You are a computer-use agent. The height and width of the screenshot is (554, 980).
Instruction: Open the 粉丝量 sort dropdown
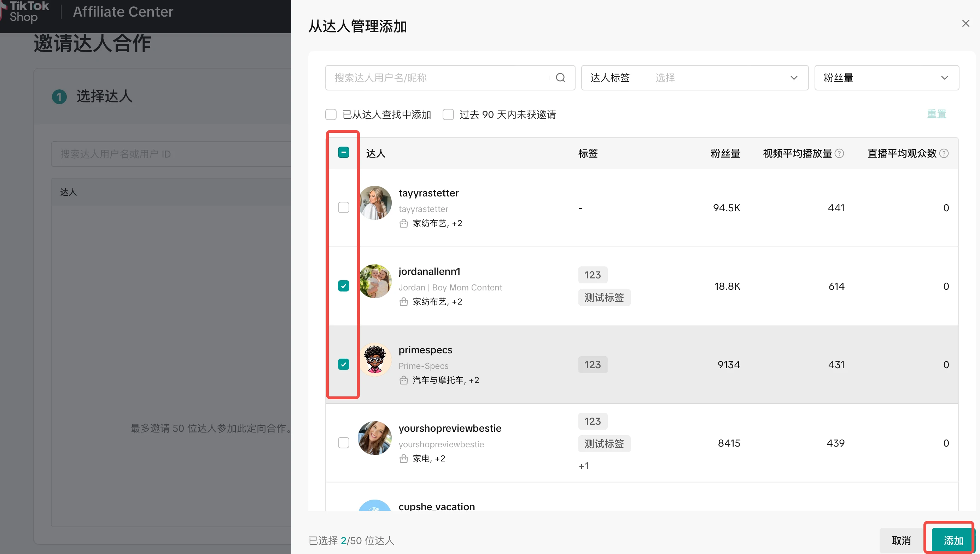click(887, 78)
